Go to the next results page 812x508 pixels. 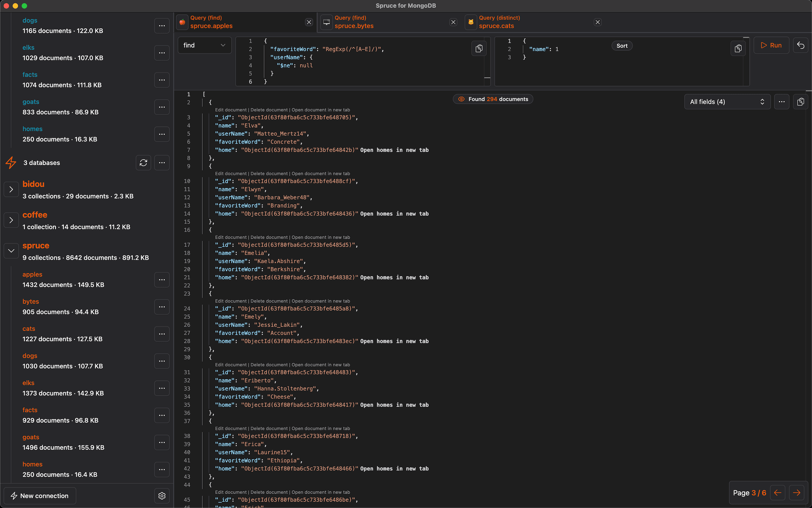pos(796,493)
